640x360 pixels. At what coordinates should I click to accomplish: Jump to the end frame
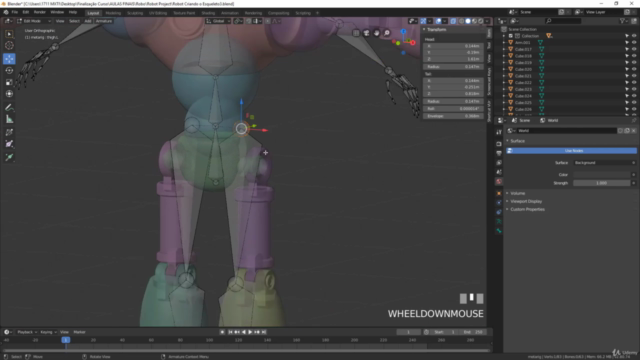point(264,332)
